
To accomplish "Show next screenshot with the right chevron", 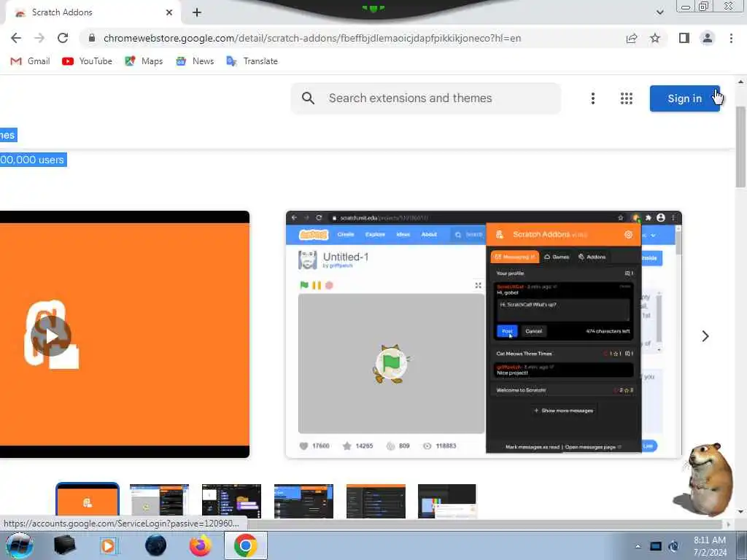I will pos(705,336).
